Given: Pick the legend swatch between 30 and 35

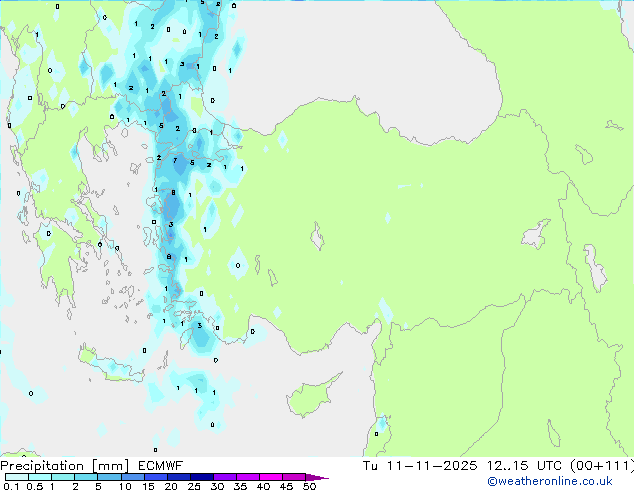Looking at the screenshot, I should [225, 477].
